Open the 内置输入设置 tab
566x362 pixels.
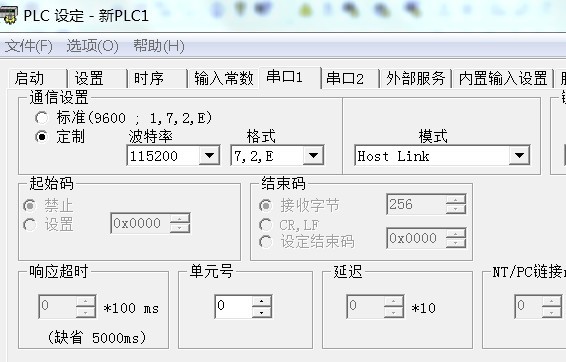pyautogui.click(x=503, y=78)
